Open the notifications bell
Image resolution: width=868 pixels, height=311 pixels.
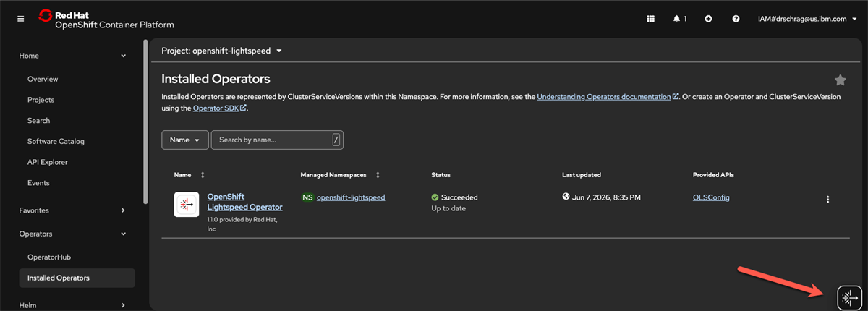680,19
